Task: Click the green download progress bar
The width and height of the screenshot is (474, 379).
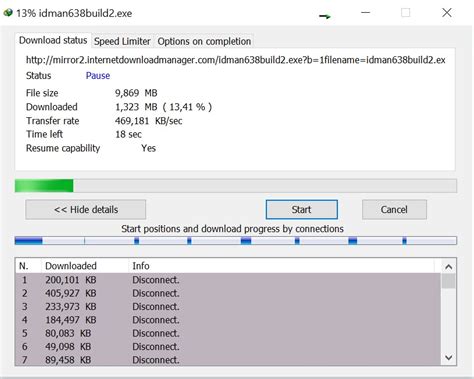Action: pyautogui.click(x=236, y=186)
